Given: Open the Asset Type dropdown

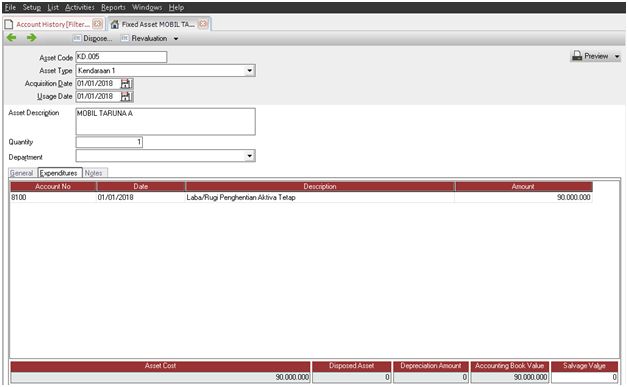Looking at the screenshot, I should (x=250, y=71).
